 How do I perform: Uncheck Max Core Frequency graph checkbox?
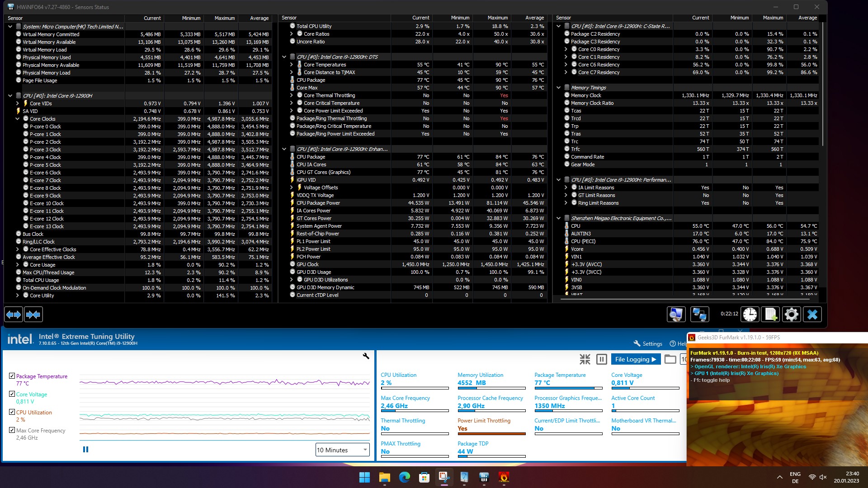(12, 430)
